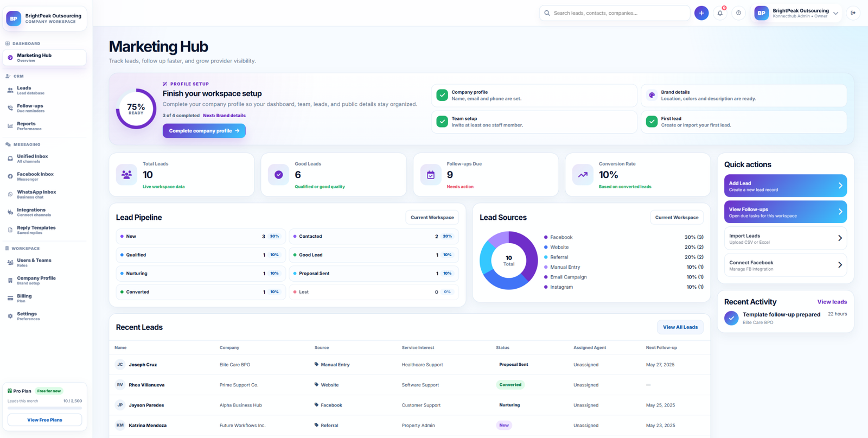Click the Good Leads checkmark icon

[x=278, y=175]
